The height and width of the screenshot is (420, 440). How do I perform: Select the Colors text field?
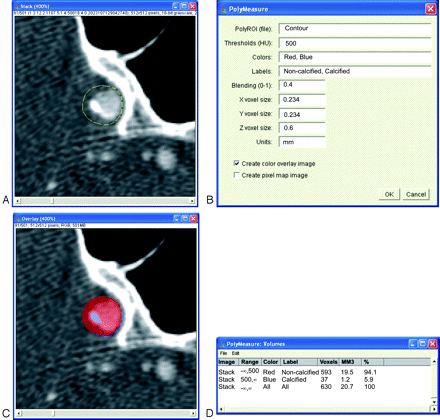click(355, 57)
